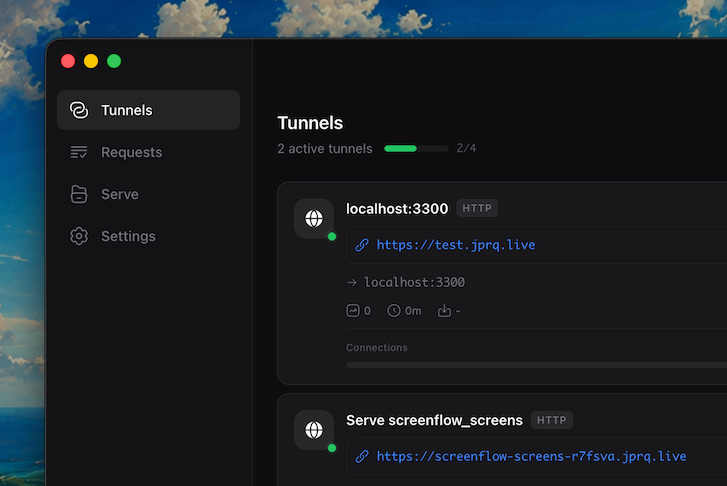Click the globe icon for Serve screenflow_screens

tap(314, 430)
